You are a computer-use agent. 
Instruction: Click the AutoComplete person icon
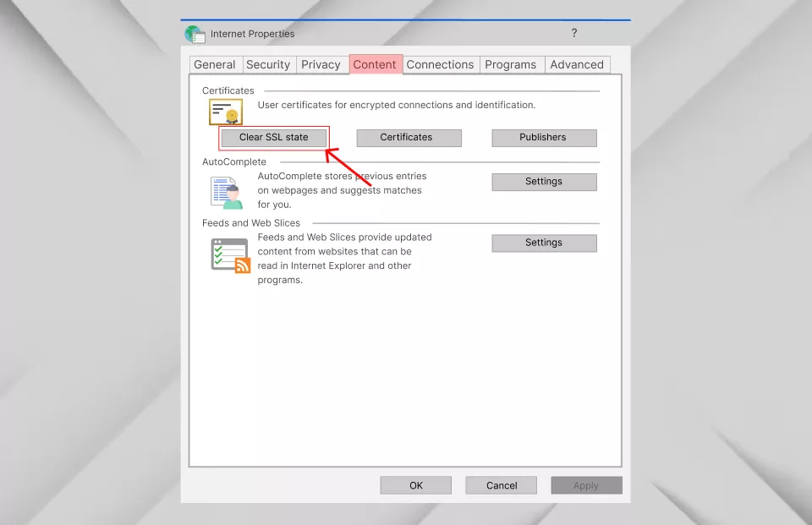point(225,192)
